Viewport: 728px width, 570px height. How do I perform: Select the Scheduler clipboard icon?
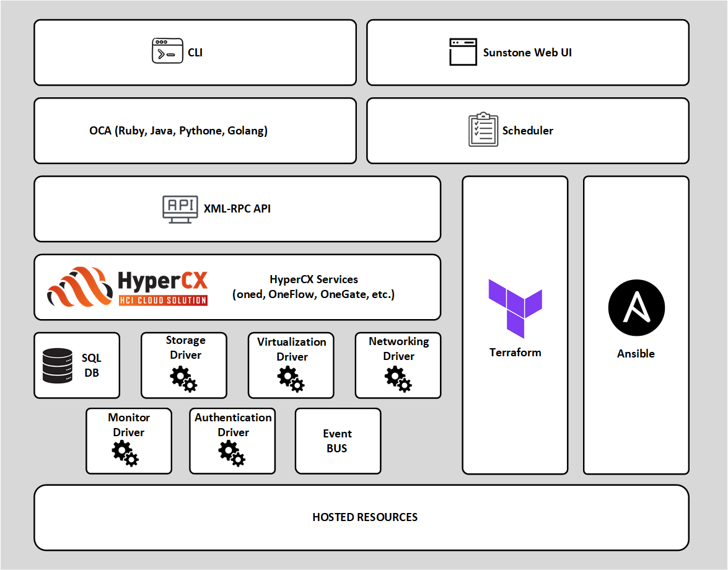tap(483, 129)
